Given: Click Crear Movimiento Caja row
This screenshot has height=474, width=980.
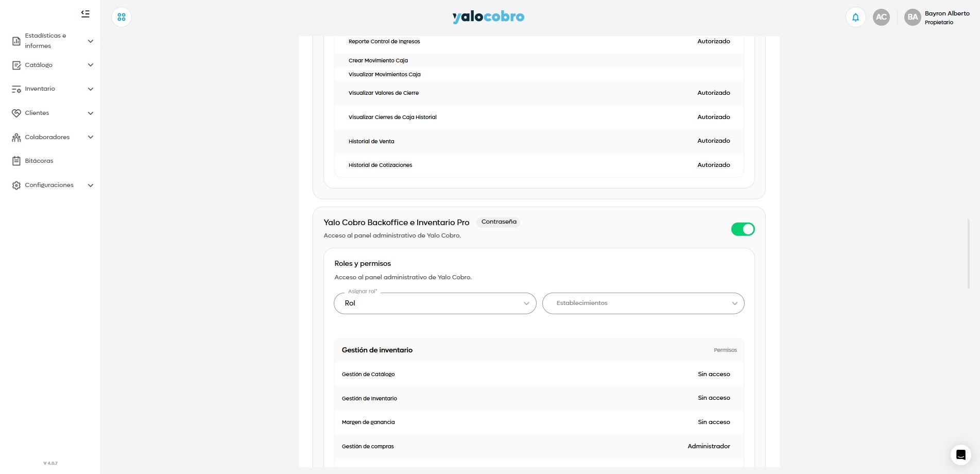Looking at the screenshot, I should pyautogui.click(x=539, y=60).
